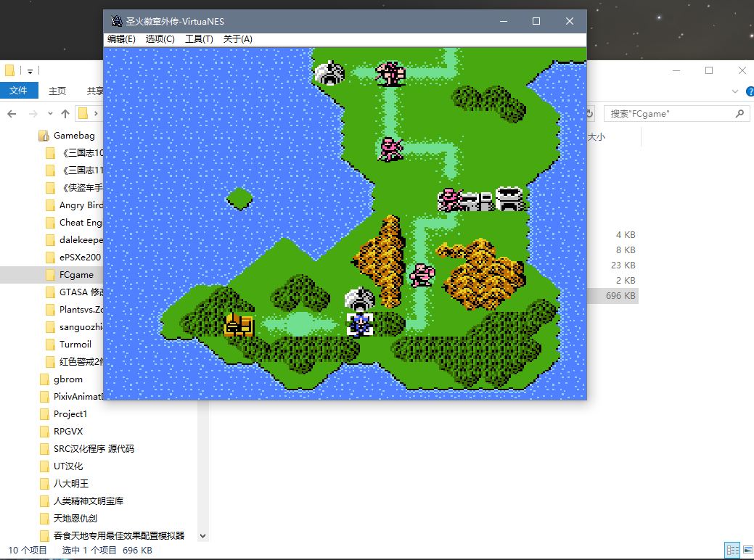Image resolution: width=754 pixels, height=560 pixels.
Task: Click the VirtuaNES title bar app icon
Action: pyautogui.click(x=116, y=21)
